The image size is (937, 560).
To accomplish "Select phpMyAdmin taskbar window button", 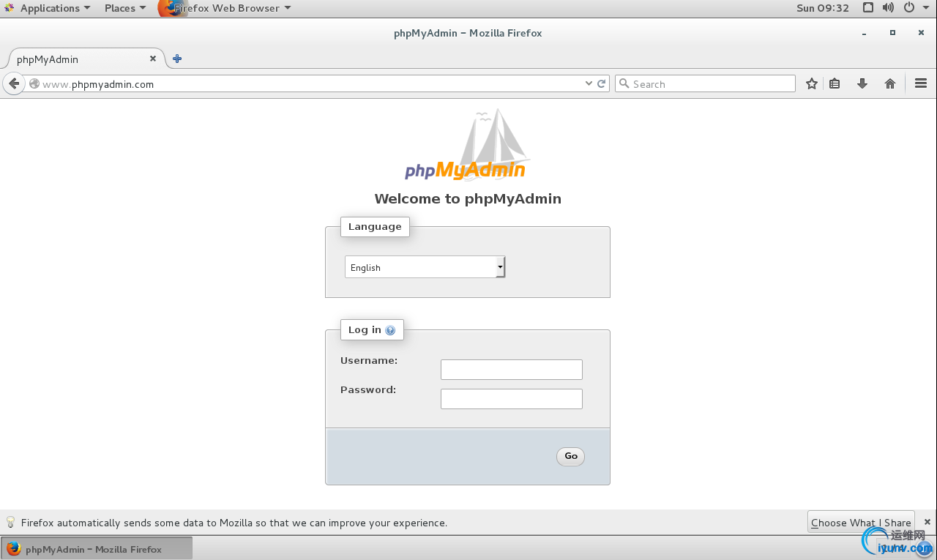I will coord(97,549).
